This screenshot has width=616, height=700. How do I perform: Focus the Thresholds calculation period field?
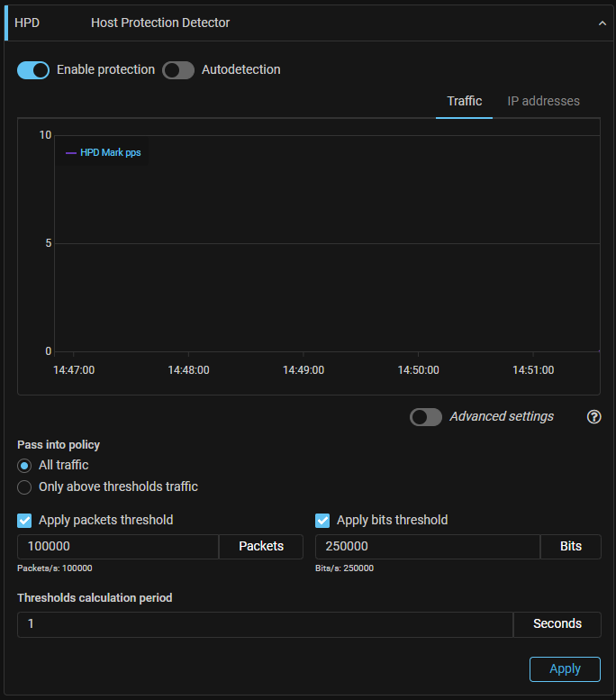click(x=264, y=624)
